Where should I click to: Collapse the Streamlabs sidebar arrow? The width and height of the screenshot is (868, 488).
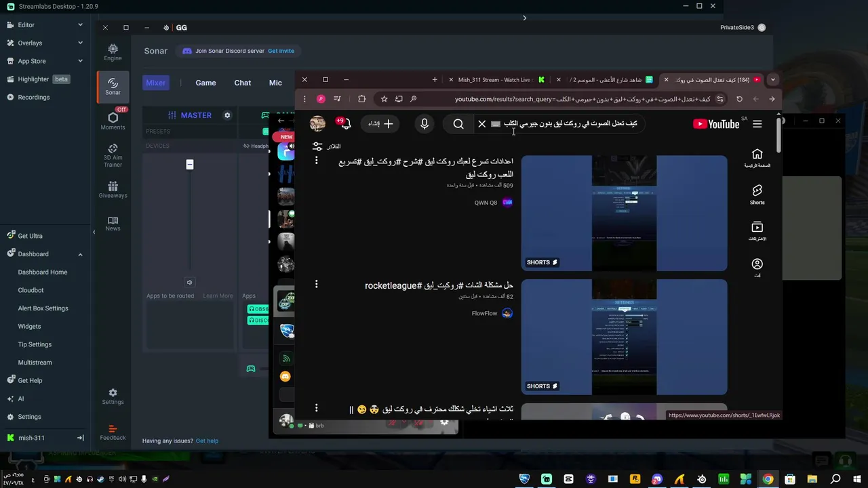(94, 232)
